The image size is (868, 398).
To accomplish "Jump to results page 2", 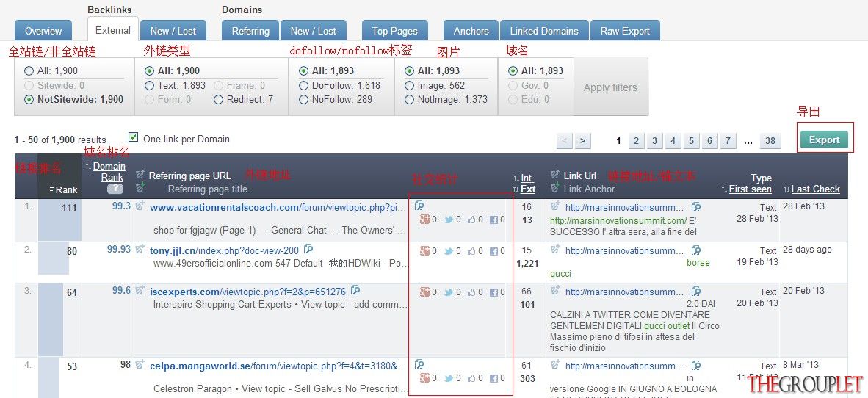I will pos(636,140).
